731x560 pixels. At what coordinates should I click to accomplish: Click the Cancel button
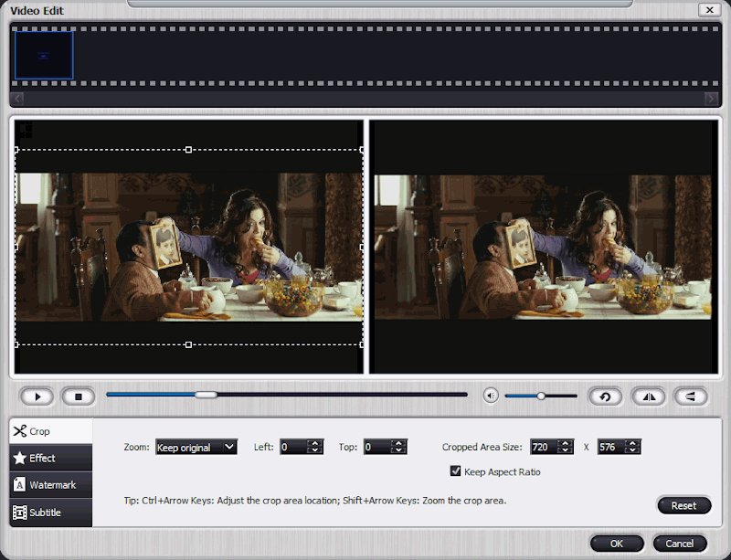680,544
